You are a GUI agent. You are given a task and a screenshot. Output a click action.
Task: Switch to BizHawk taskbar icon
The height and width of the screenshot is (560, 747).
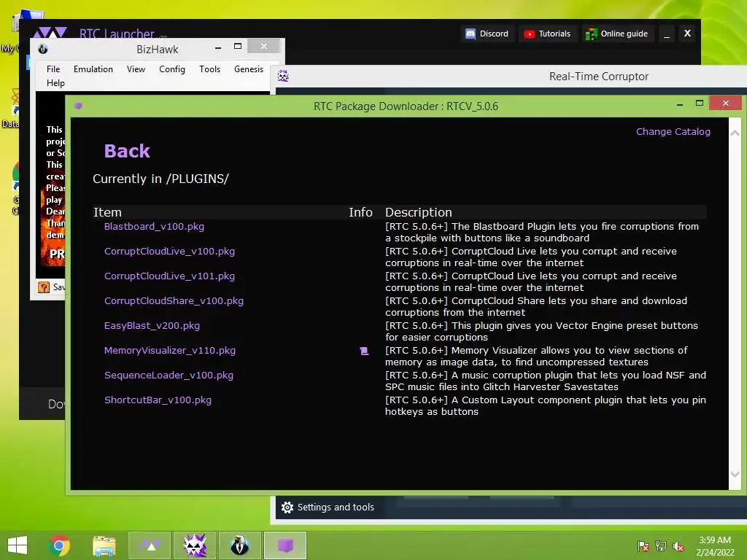239,545
